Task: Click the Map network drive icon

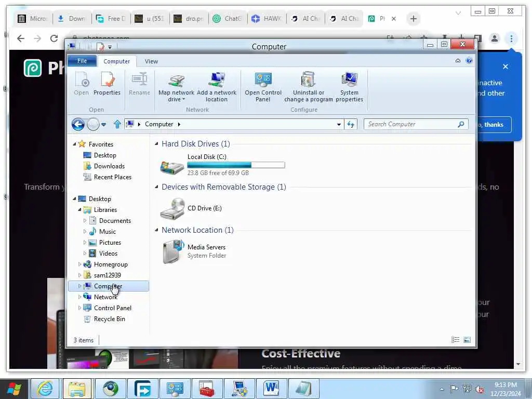Action: coord(176,87)
